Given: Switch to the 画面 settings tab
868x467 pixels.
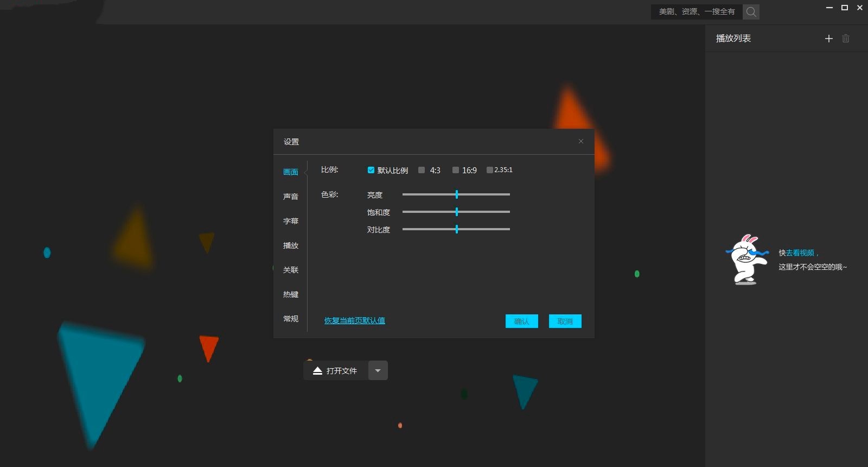Looking at the screenshot, I should pyautogui.click(x=291, y=172).
